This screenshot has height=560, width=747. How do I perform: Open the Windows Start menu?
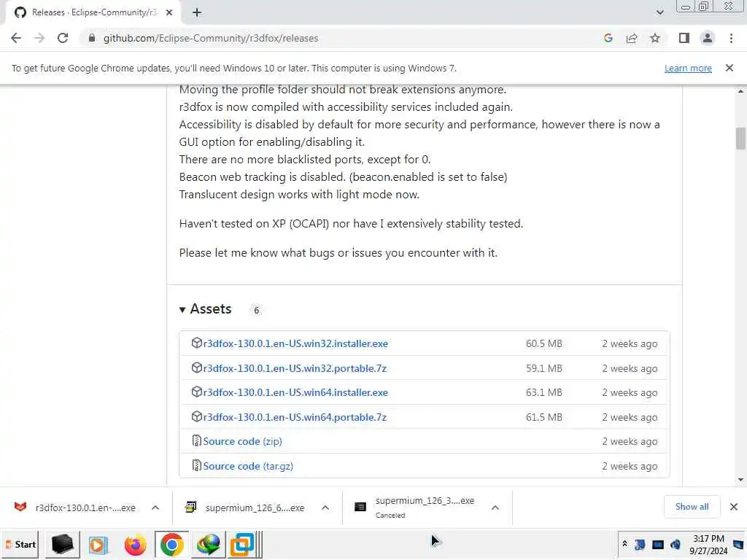point(21,544)
